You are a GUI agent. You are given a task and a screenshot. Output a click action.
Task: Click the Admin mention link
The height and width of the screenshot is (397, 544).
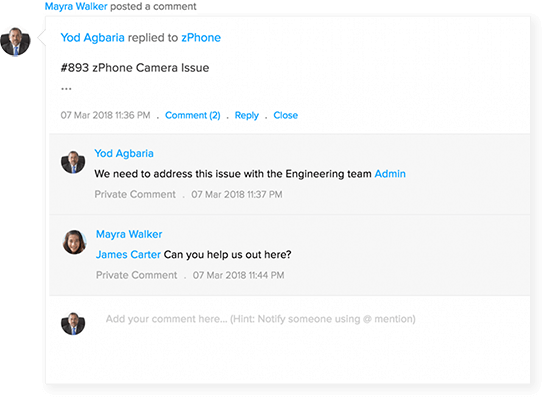point(390,174)
